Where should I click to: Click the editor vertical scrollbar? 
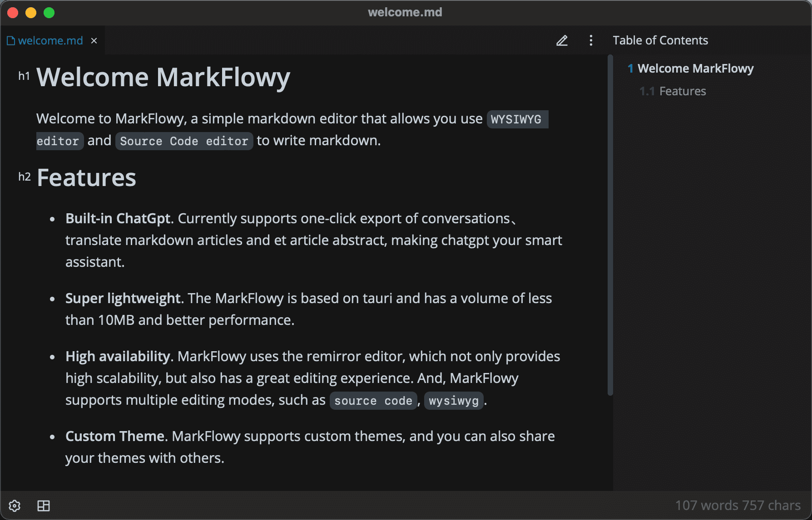(610, 226)
